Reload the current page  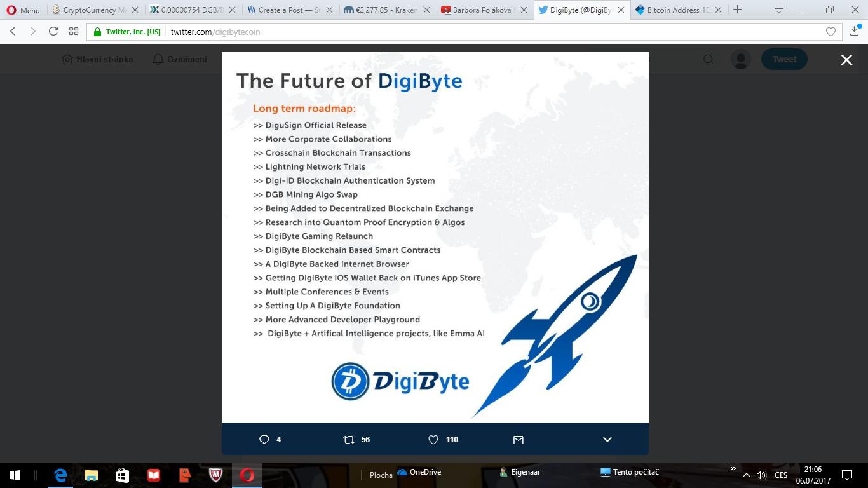[x=53, y=31]
